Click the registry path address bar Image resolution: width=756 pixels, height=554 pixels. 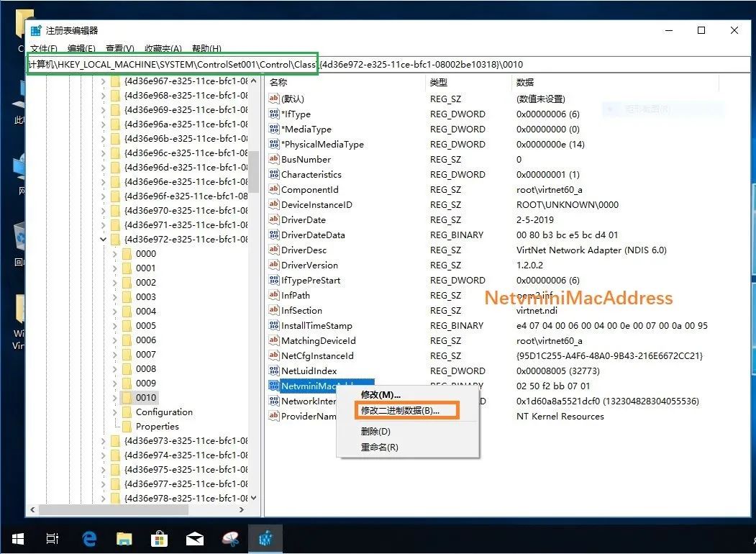[x=388, y=64]
